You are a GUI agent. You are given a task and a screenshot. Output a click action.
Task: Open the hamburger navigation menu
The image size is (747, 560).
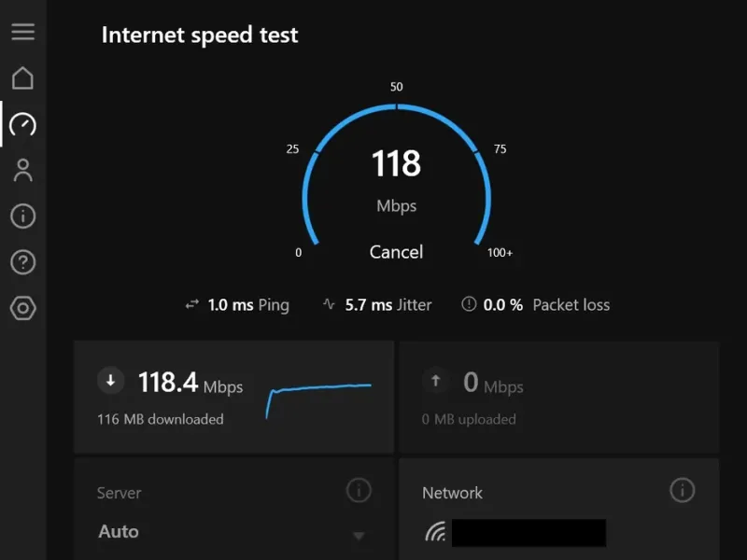22,32
